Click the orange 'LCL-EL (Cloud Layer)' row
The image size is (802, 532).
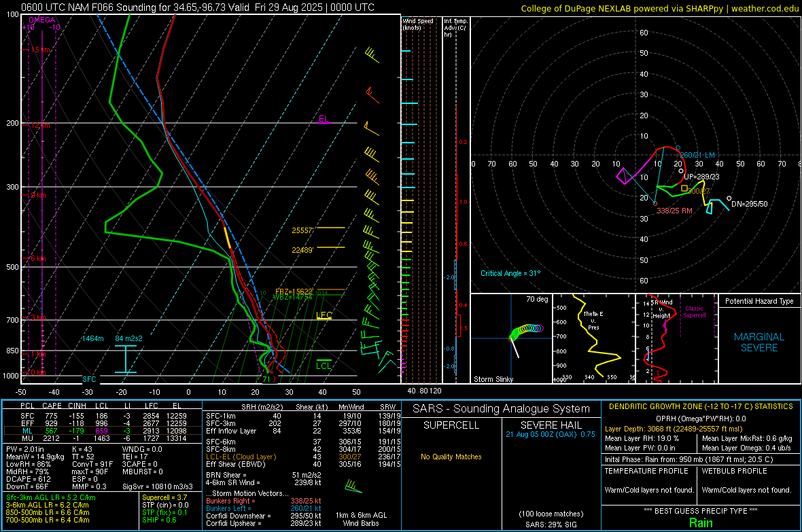coord(304,457)
